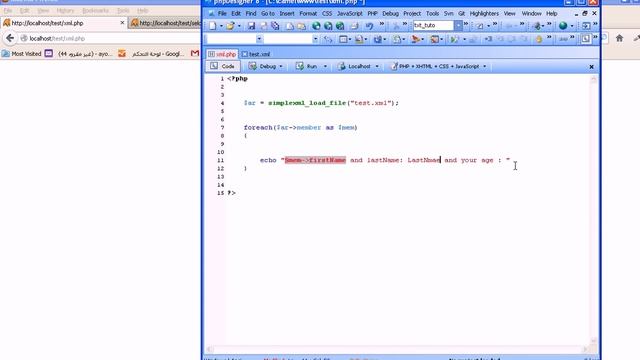The width and height of the screenshot is (640, 360).
Task: Click the Open folder icon in phpDesigner toolbar
Action: 230,26
